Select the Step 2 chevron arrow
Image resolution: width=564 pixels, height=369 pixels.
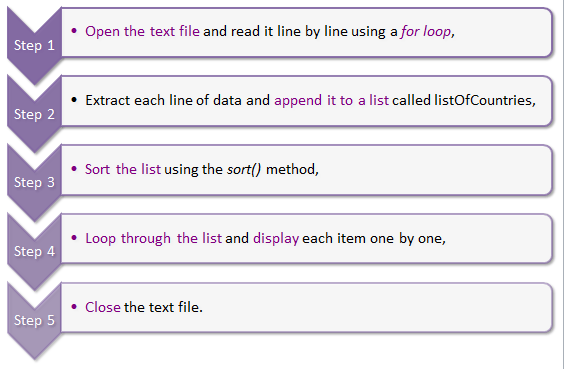click(35, 114)
